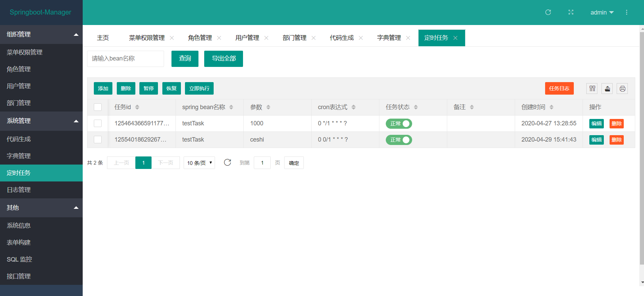This screenshot has width=644, height=296.
Task: Close the 角色管理 tab
Action: [219, 38]
